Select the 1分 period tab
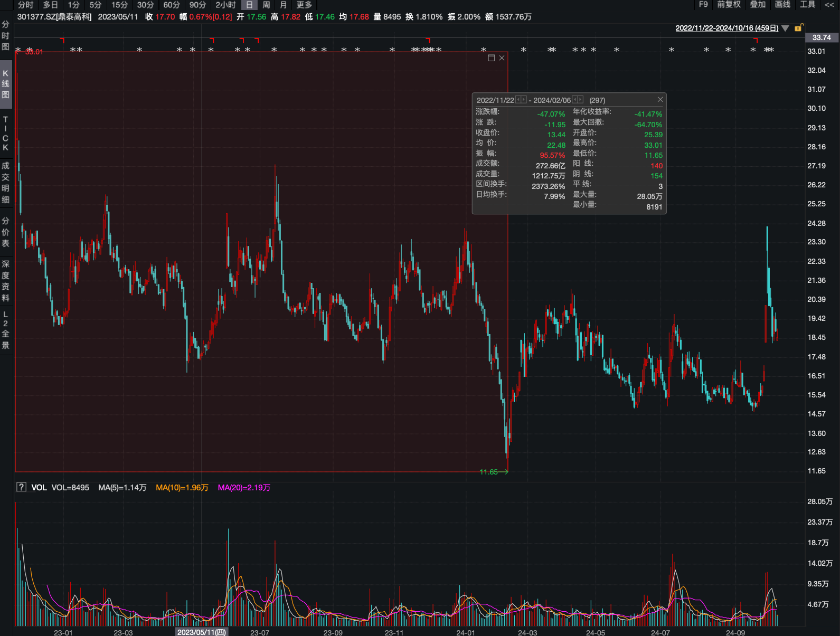 (73, 5)
